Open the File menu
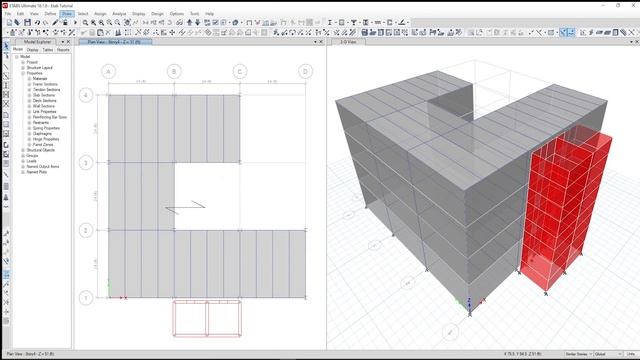 tap(8, 14)
